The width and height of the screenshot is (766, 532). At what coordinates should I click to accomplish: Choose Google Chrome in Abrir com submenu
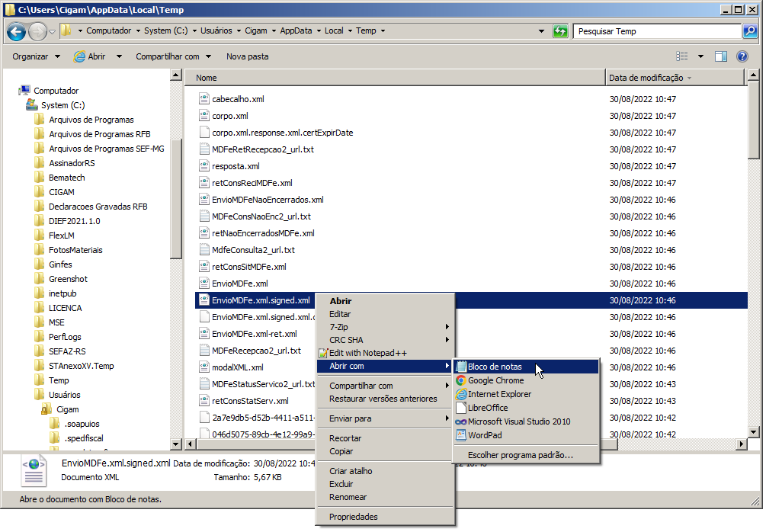527,380
